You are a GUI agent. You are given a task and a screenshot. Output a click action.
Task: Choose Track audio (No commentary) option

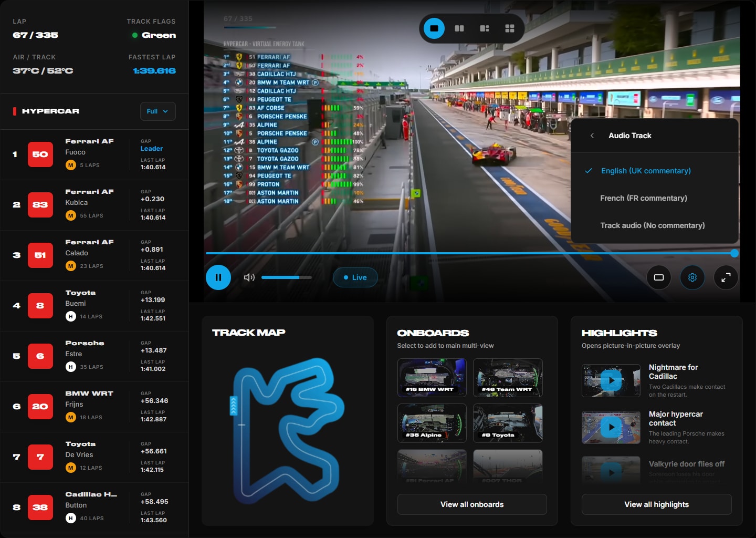click(653, 225)
